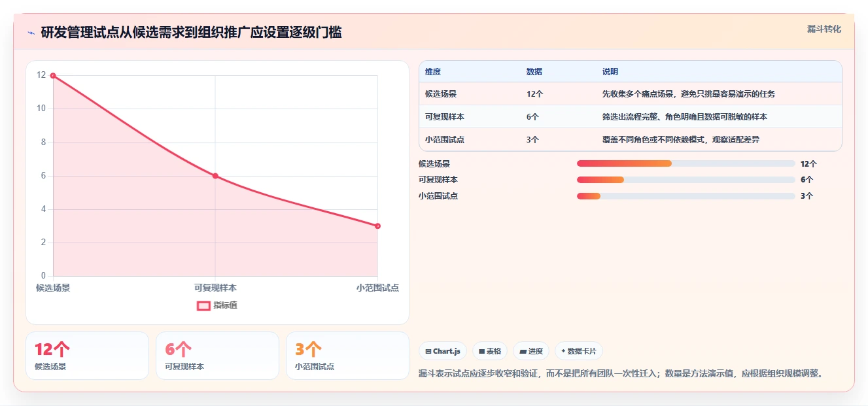Click the lightning icon beside the title
This screenshot has width=868, height=406.
[x=31, y=33]
